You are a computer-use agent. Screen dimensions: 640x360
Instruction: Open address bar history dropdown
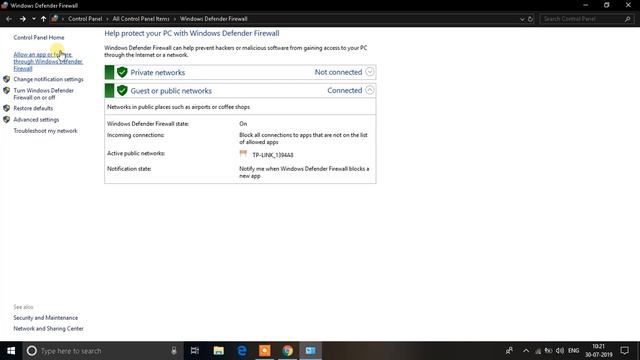[522, 19]
